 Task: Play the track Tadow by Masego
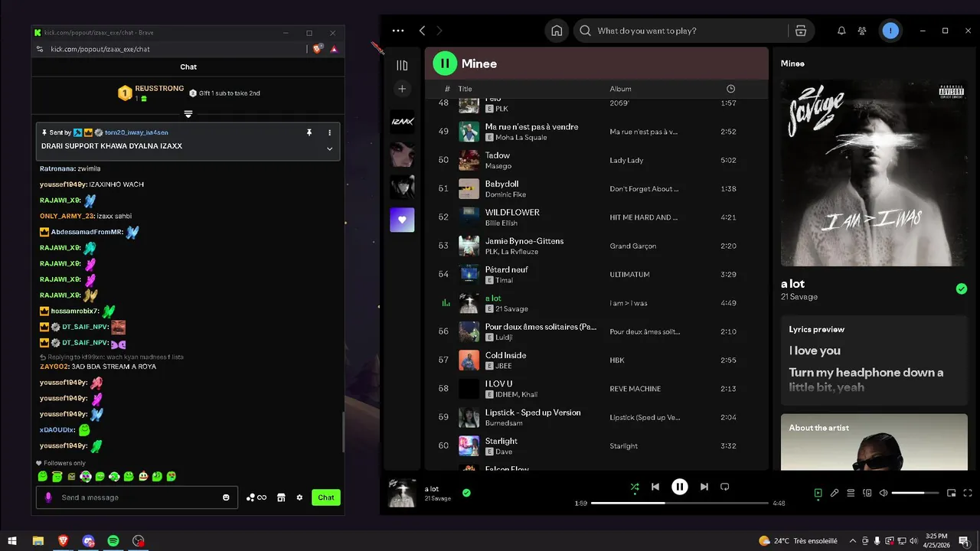[x=597, y=160]
